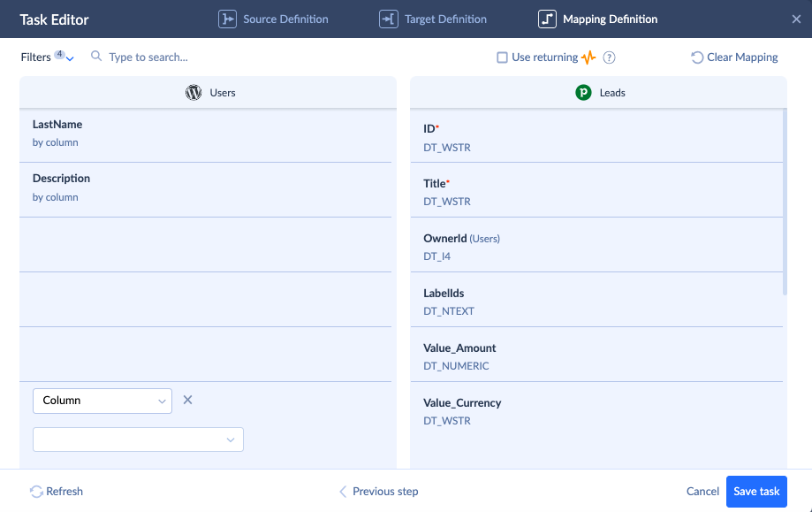Open the help icon for Use returning
Viewport: 812px width, 512px height.
[x=609, y=57]
